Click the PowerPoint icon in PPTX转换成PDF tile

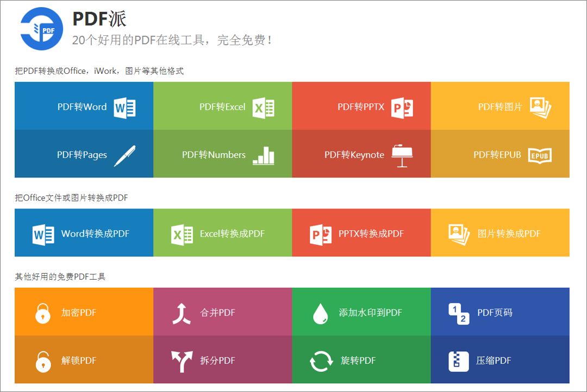point(321,235)
